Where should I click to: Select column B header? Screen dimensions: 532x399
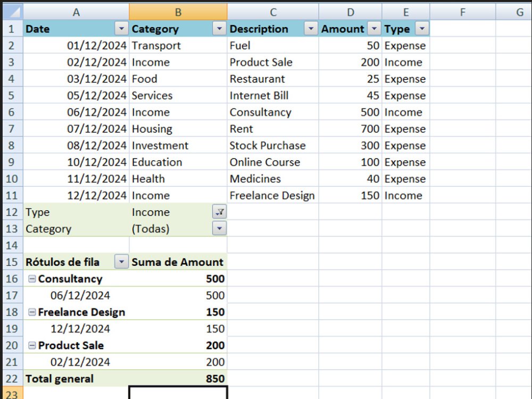point(178,12)
